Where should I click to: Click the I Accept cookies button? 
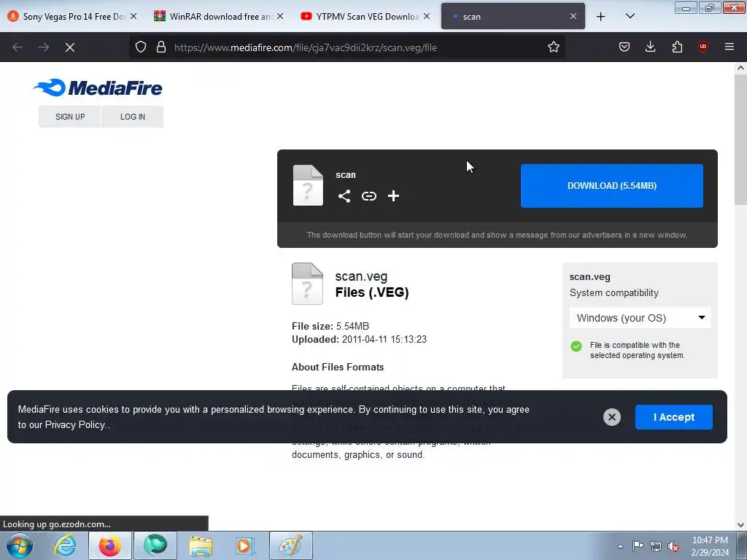tap(673, 417)
